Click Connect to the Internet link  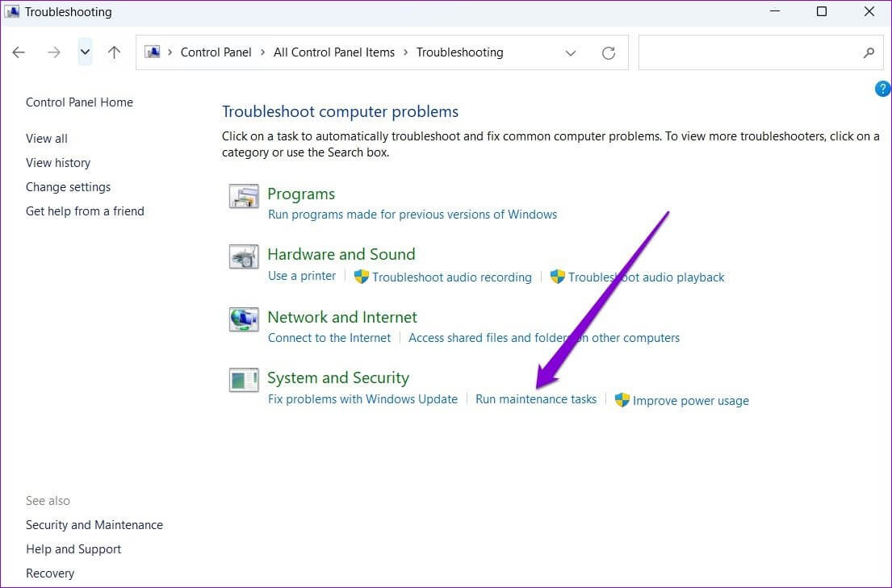click(329, 338)
